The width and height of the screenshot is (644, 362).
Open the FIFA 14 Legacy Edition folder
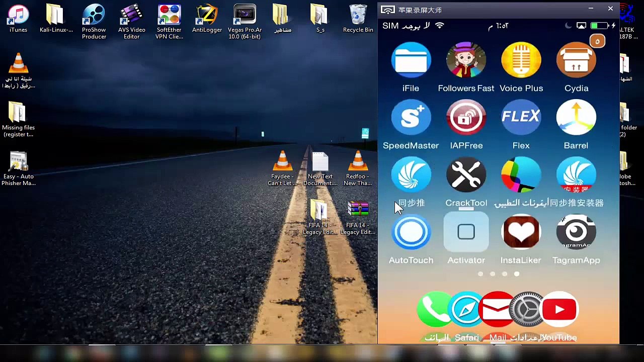point(320,217)
